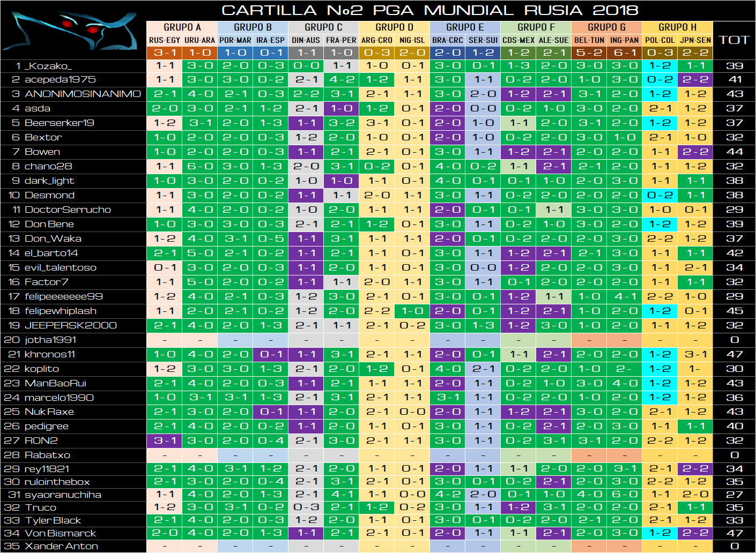Click chano28's 6-0 prediction for URU-ARA
The image size is (756, 553).
[x=200, y=166]
